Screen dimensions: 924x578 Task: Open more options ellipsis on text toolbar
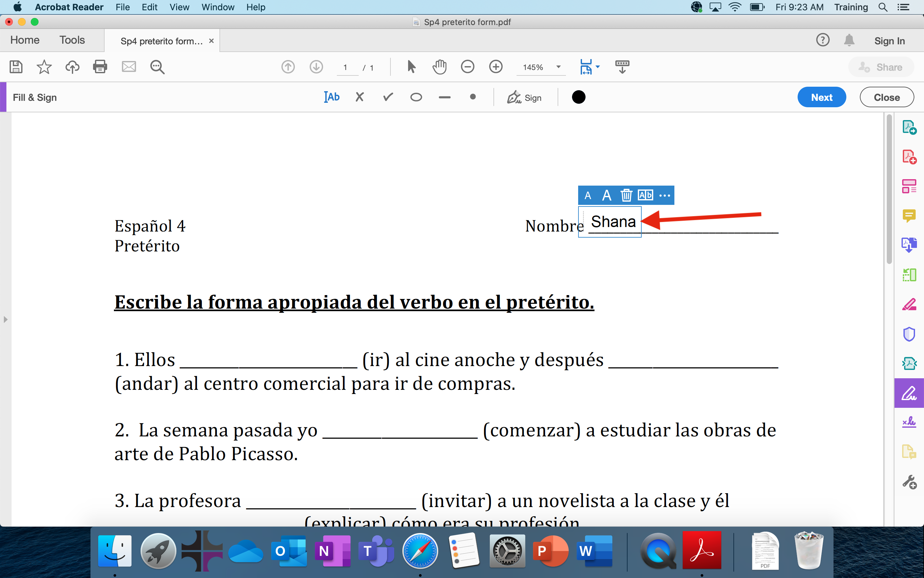(665, 196)
